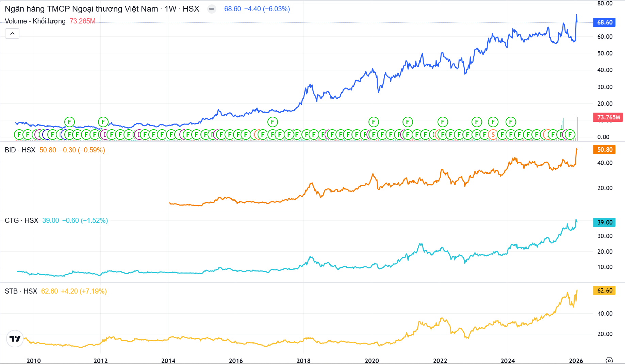
Task: Click the red 73.265M volume tag on axis
Action: click(608, 117)
